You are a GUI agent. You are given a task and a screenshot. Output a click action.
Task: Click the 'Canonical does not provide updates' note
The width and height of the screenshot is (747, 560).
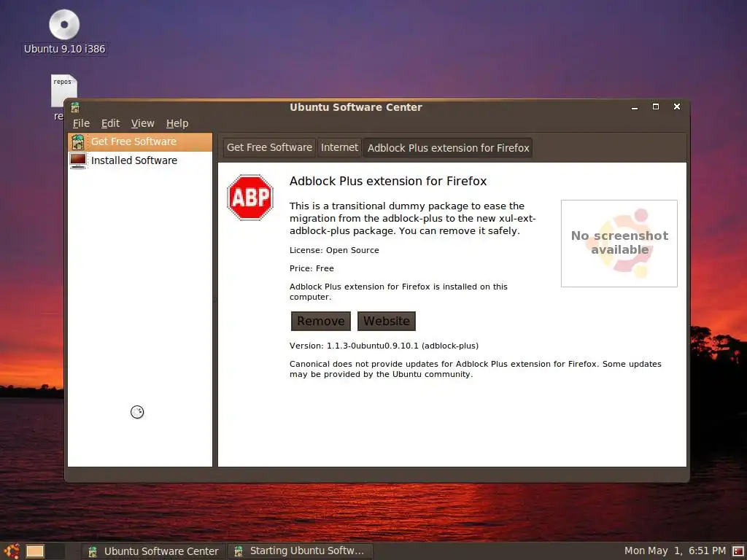pyautogui.click(x=475, y=369)
